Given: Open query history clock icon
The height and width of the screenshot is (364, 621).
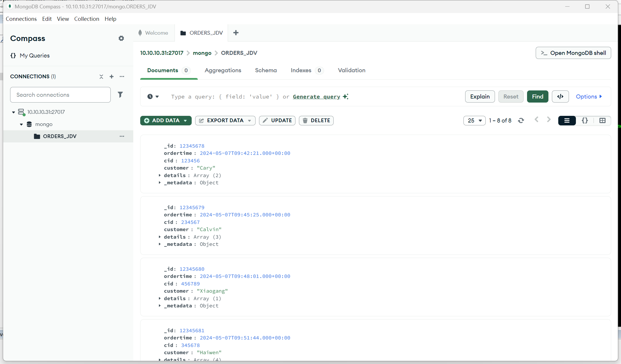Looking at the screenshot, I should click(150, 96).
